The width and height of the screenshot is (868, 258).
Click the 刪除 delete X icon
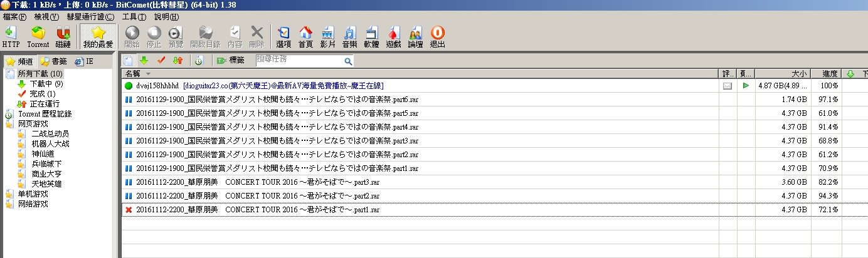pos(257,37)
